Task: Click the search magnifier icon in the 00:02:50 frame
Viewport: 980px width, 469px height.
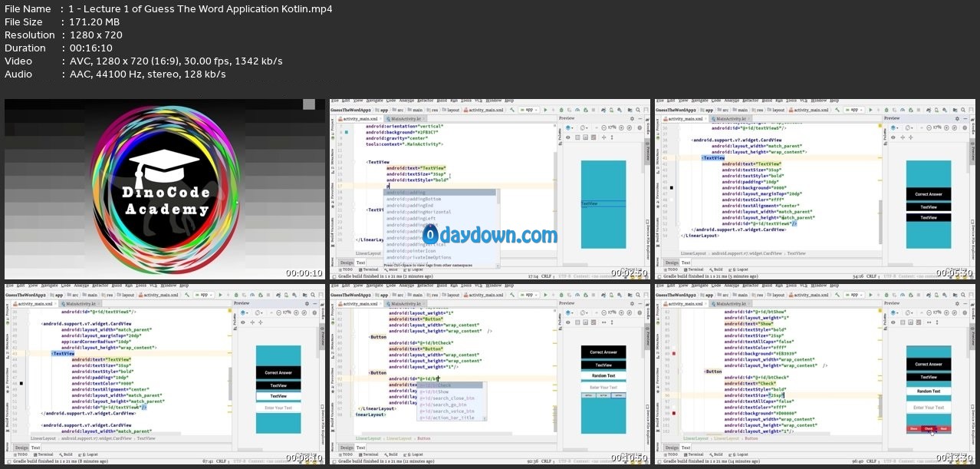Action: [x=638, y=110]
